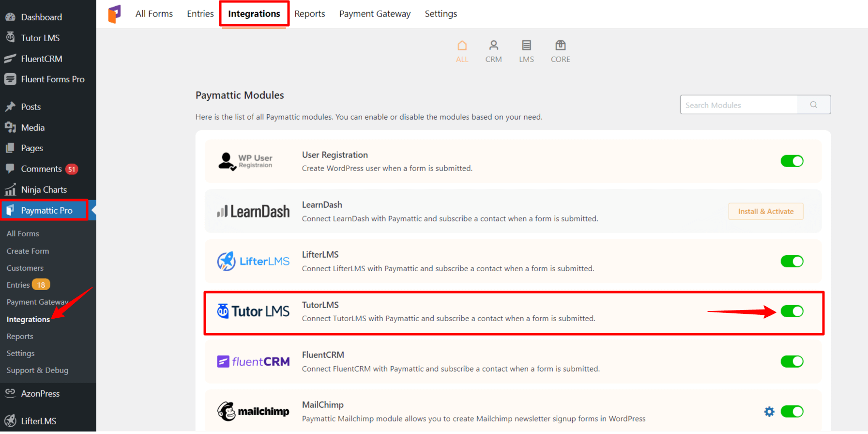This screenshot has width=868, height=434.
Task: Click the Paymattic logo icon
Action: tap(115, 14)
